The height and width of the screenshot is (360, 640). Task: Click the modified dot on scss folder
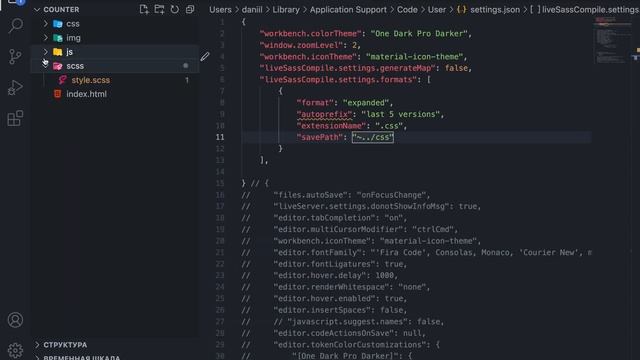186,66
